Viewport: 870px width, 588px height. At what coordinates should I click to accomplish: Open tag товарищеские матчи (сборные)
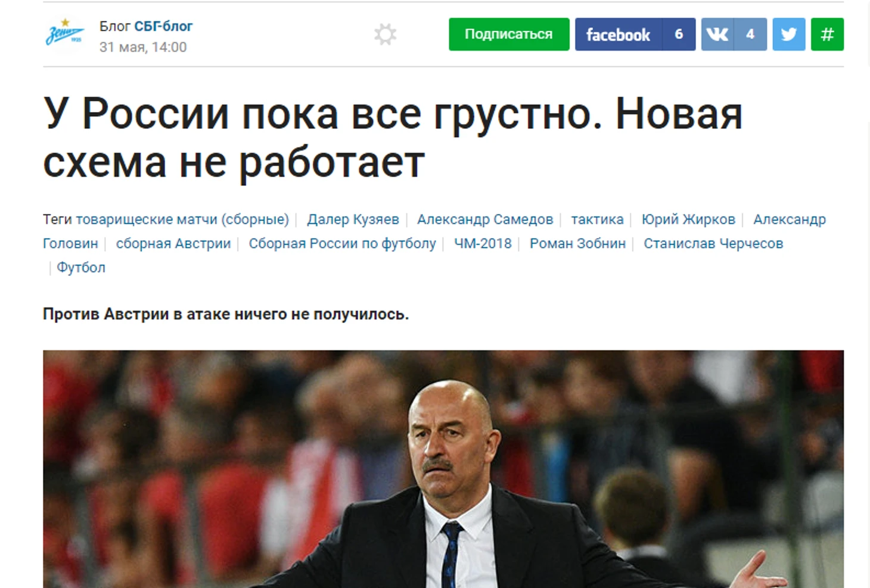182,220
